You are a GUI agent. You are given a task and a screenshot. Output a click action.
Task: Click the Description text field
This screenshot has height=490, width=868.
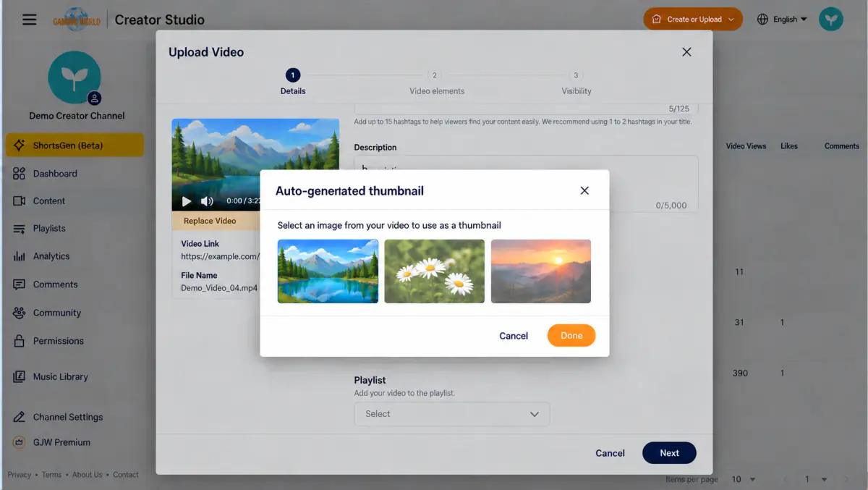[526, 184]
